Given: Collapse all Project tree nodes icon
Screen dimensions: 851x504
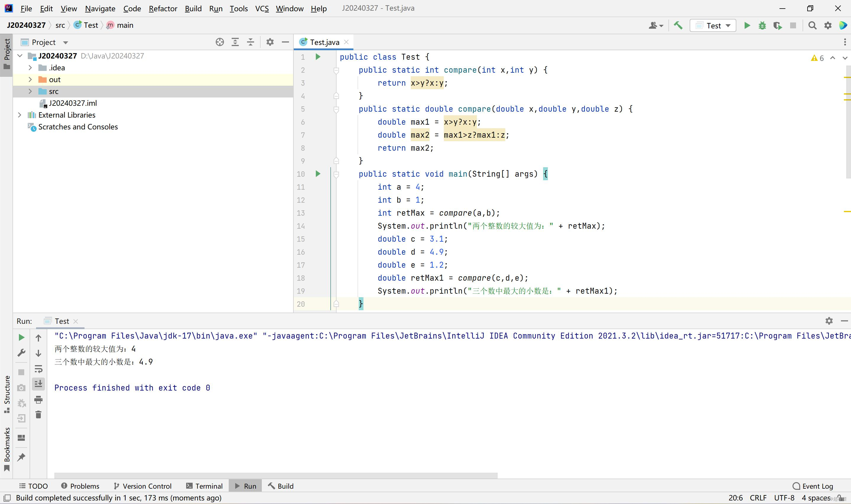Looking at the screenshot, I should [251, 42].
